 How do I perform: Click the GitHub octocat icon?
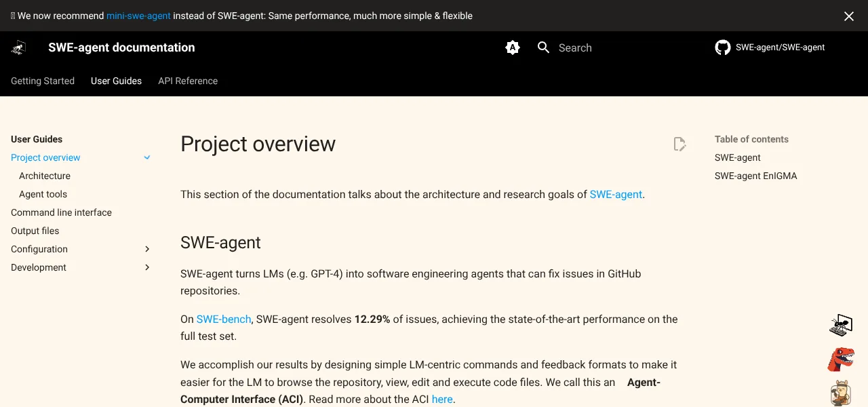(723, 47)
